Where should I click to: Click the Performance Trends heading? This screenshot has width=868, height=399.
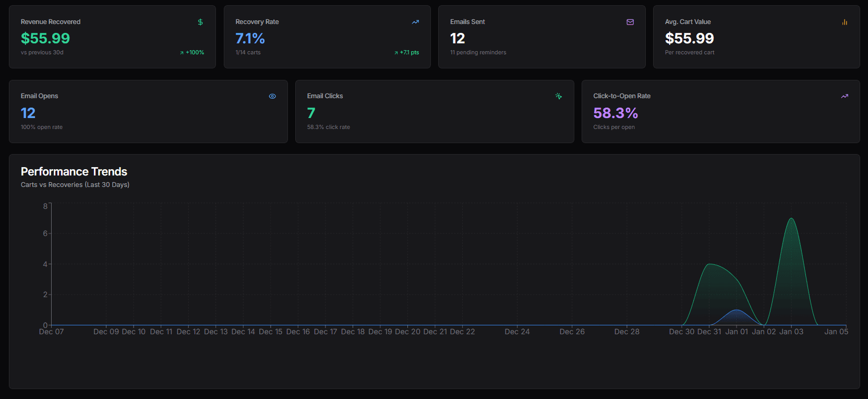[74, 171]
